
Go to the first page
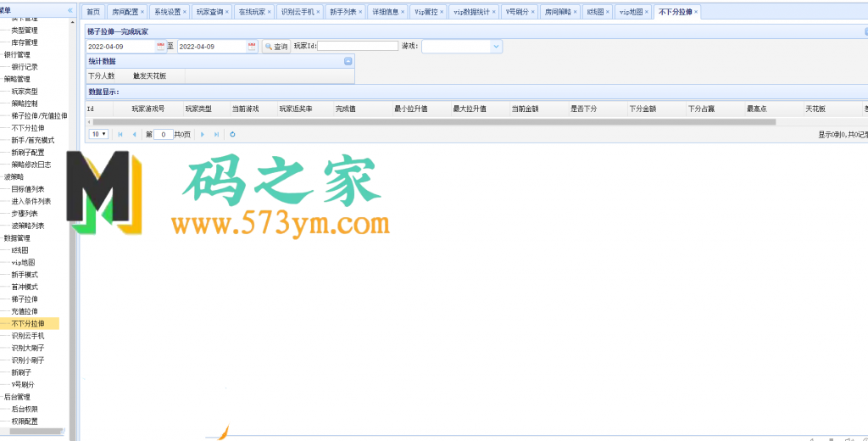[120, 134]
